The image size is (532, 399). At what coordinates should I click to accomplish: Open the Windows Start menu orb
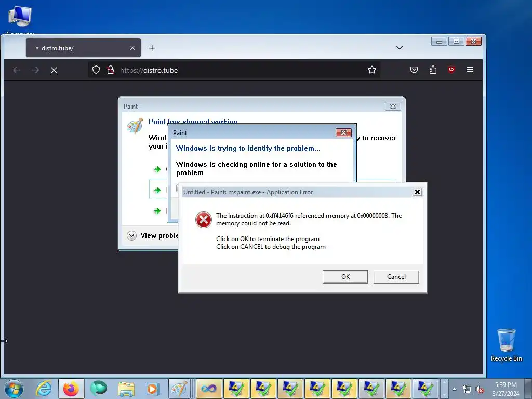pos(14,389)
